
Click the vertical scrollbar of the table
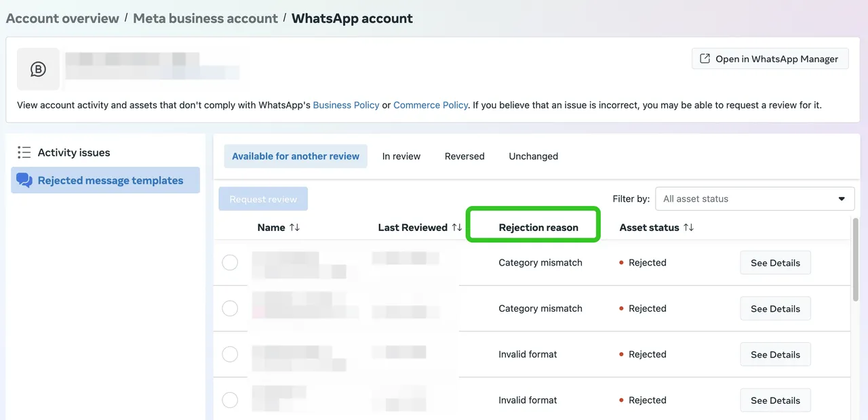pyautogui.click(x=854, y=257)
